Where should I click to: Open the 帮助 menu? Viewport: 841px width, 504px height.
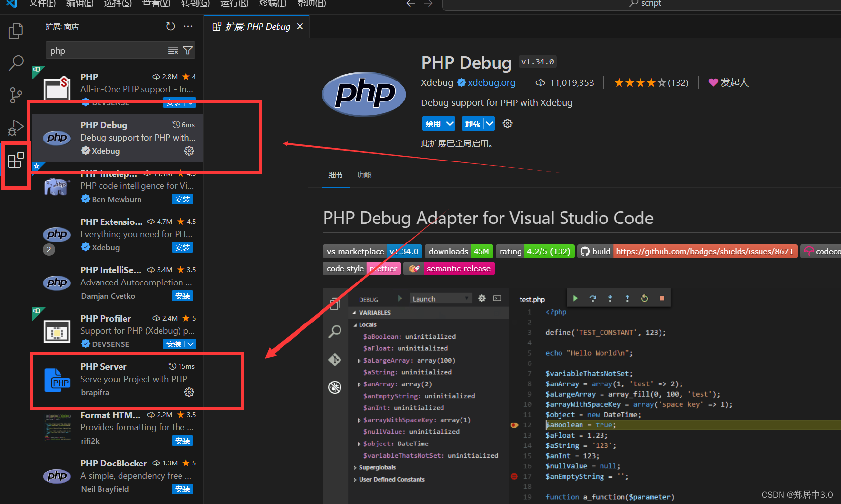pyautogui.click(x=312, y=3)
